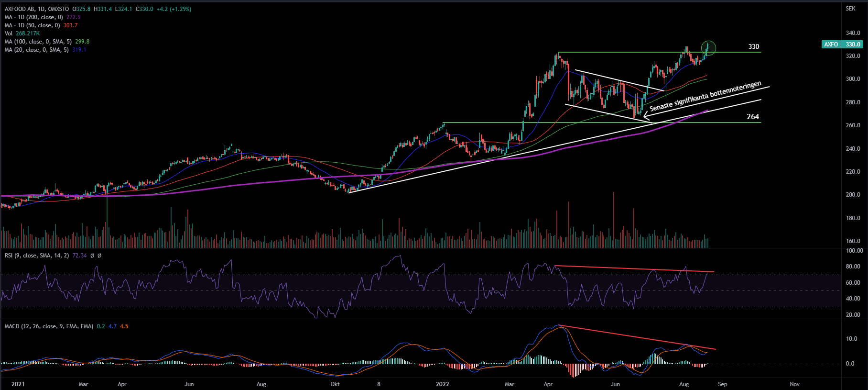This screenshot has height=390, width=868.
Task: Select the MA 100 SMA legend entry
Action: [x=39, y=42]
